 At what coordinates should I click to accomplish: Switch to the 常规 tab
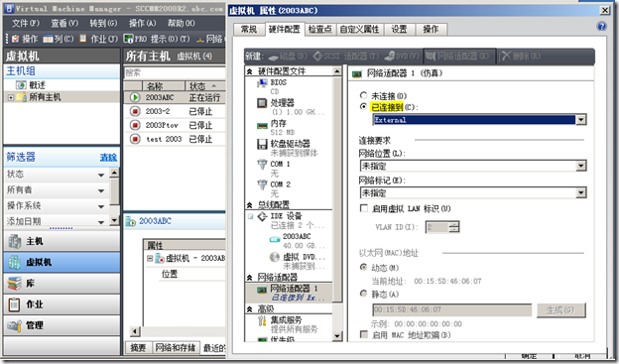(249, 29)
